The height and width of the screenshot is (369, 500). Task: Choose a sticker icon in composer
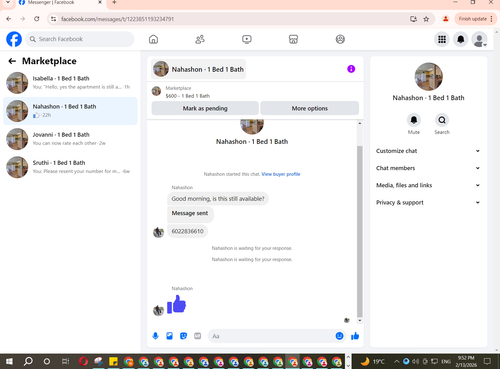click(x=183, y=336)
